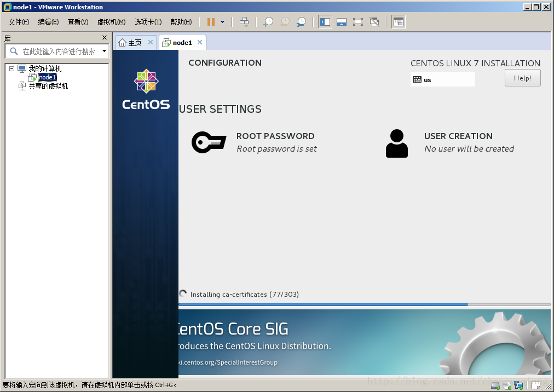Toggle the library sidebar view icon
This screenshot has height=392, width=554.
point(325,22)
